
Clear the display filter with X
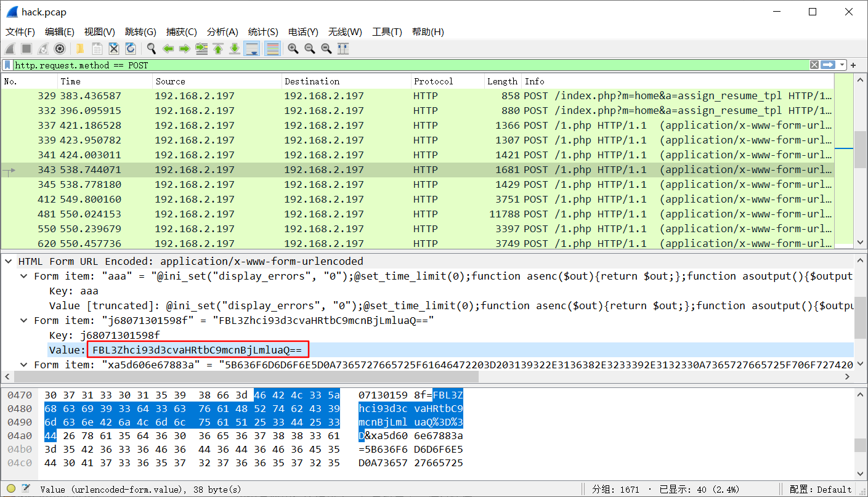(814, 65)
